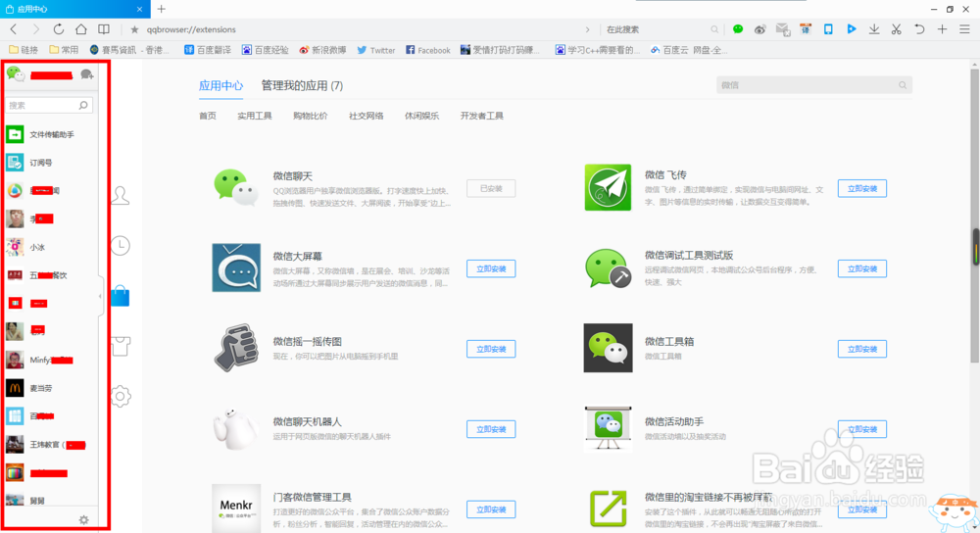The height and width of the screenshot is (533, 980).
Task: Open 新浪微博 bookmark
Action: point(322,50)
